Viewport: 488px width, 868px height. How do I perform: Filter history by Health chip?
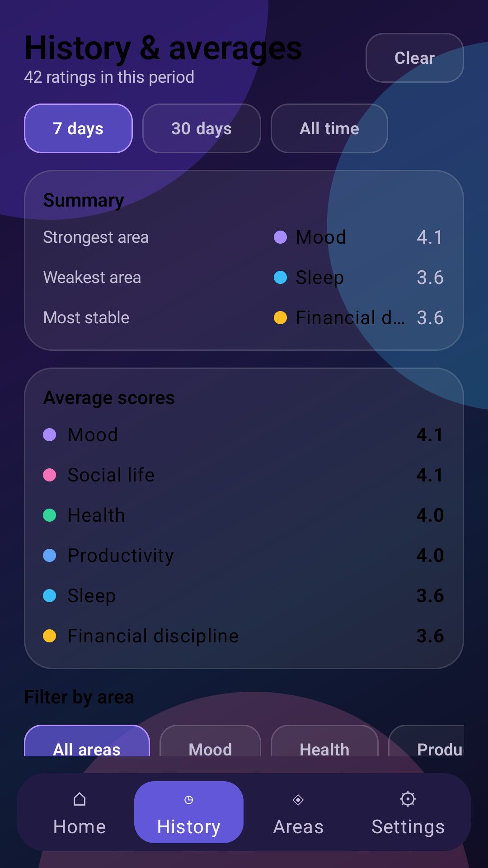324,741
